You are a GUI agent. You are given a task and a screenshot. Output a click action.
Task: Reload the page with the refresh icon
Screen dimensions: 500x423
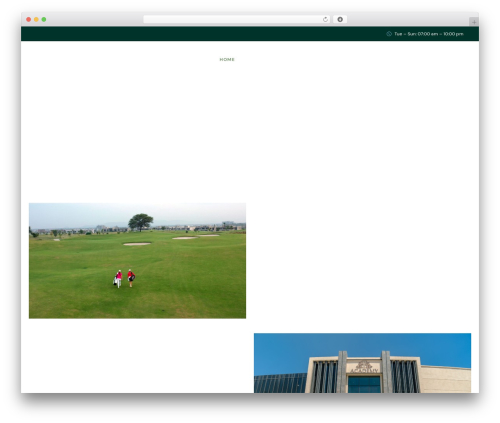click(x=325, y=19)
